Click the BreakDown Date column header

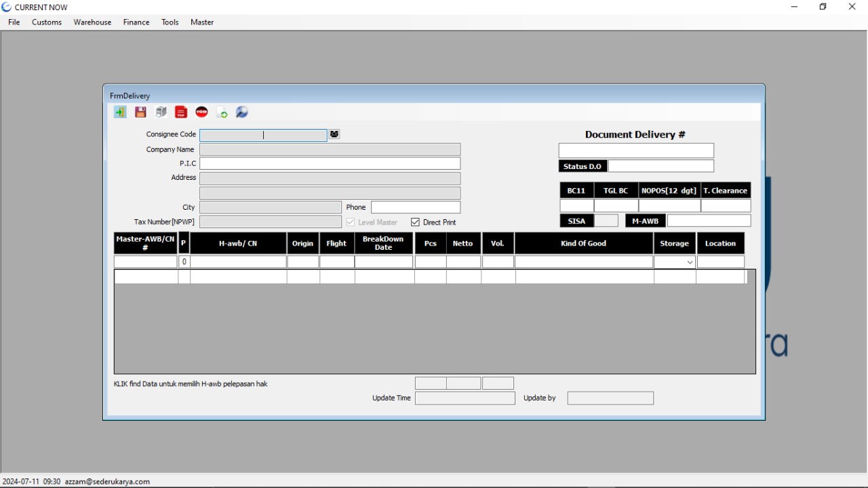pos(383,244)
